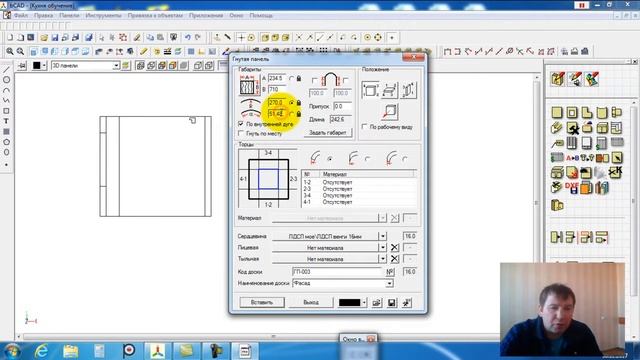Open the Сердцевина material dropdown
This screenshot has height=360, width=640.
pos(382,236)
